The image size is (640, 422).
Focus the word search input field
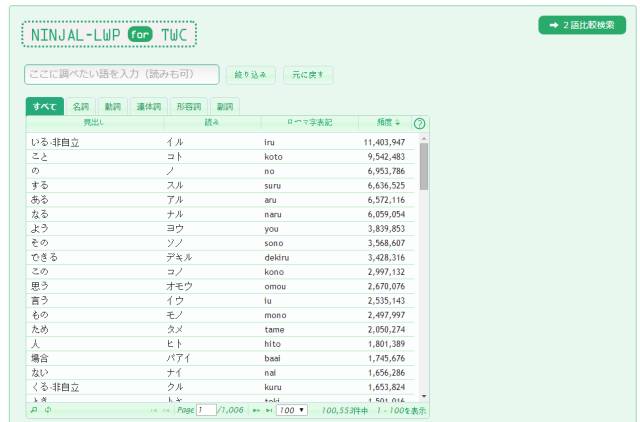[122, 75]
